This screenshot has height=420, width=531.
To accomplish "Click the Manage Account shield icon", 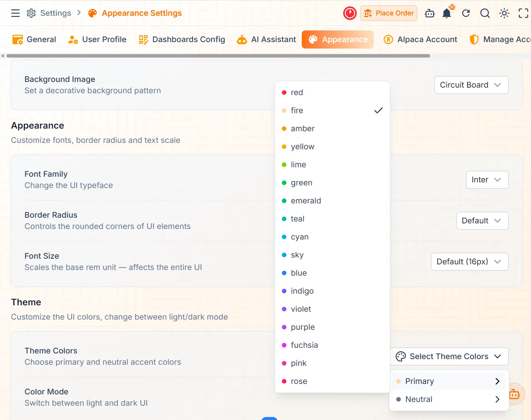I will pyautogui.click(x=474, y=39).
